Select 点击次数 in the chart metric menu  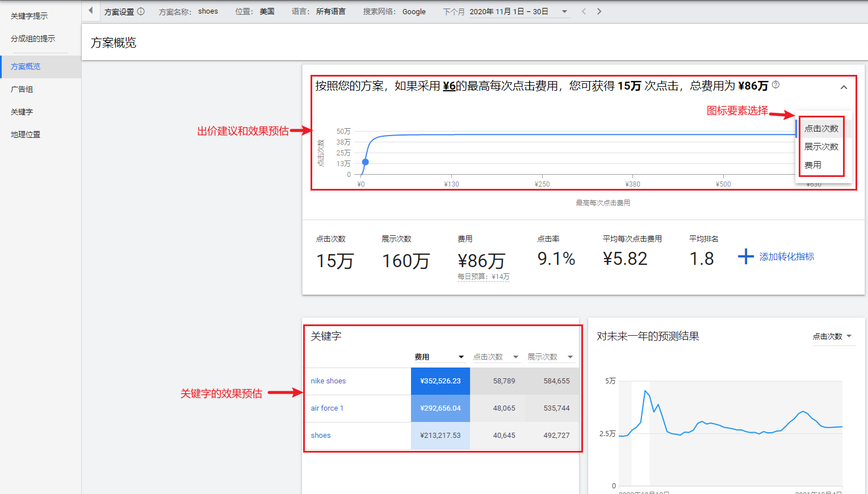(821, 129)
